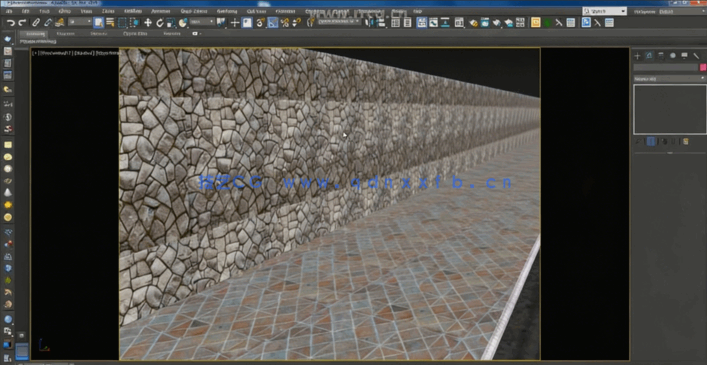Open Select by Name dialog icon

pos(110,23)
